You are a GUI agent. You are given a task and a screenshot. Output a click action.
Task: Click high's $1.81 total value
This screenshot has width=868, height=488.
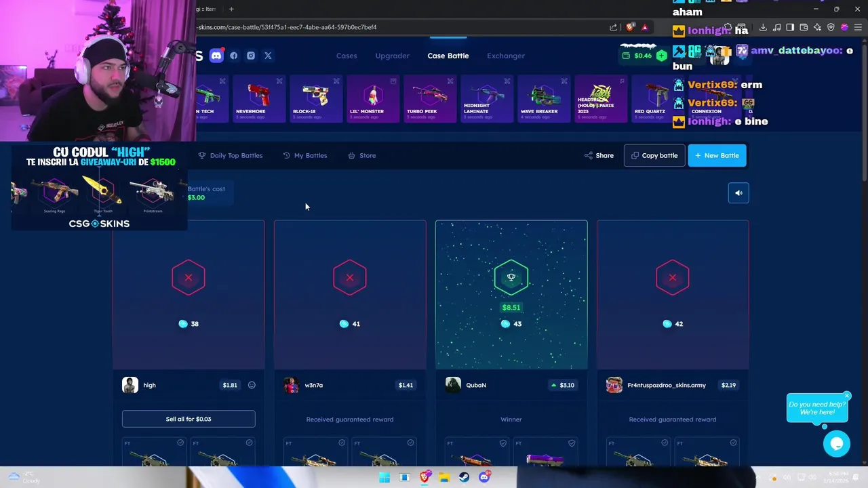pos(230,385)
